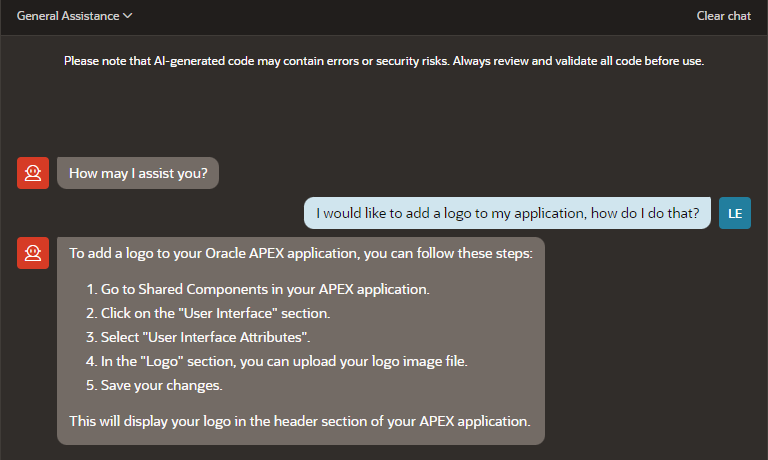The width and height of the screenshot is (768, 460).
Task: Clear chat using the header button
Action: (x=723, y=16)
